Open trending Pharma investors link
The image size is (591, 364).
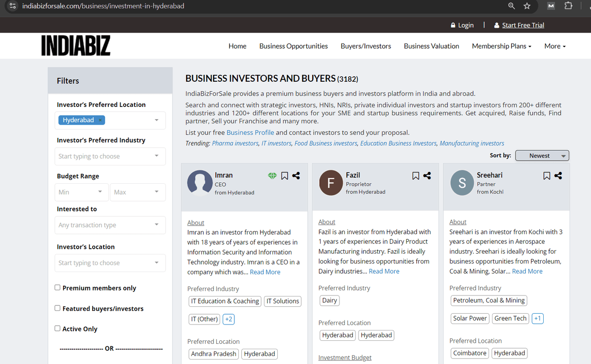[x=235, y=143]
